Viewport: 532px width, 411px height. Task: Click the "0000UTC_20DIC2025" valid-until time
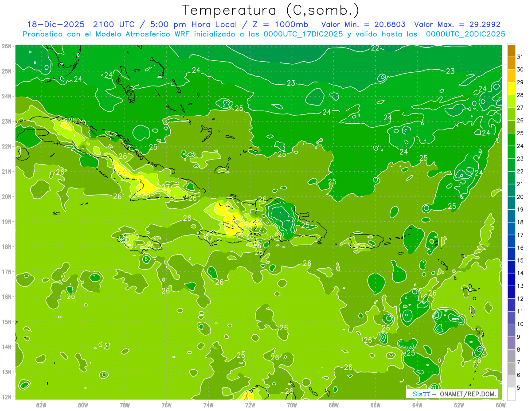tap(465, 34)
